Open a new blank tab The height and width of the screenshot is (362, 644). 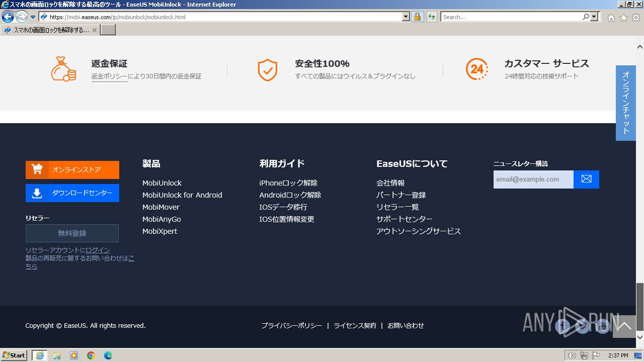point(108,30)
